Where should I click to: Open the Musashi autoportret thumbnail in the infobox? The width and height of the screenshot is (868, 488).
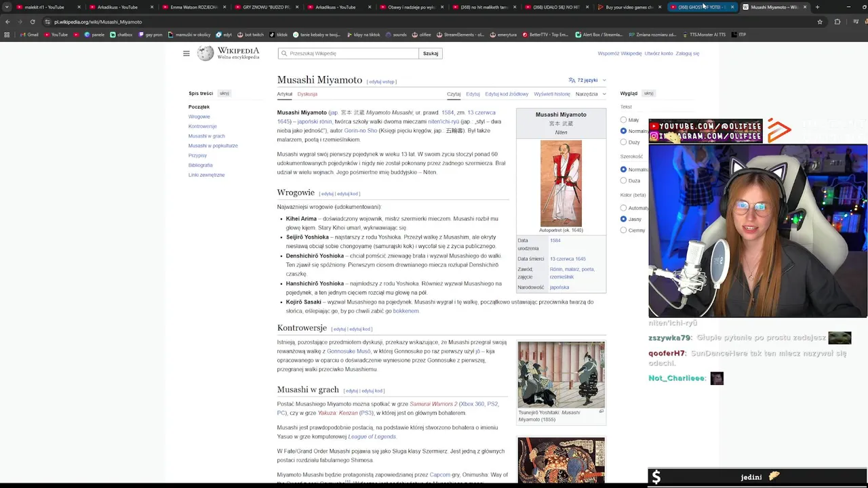tap(561, 183)
